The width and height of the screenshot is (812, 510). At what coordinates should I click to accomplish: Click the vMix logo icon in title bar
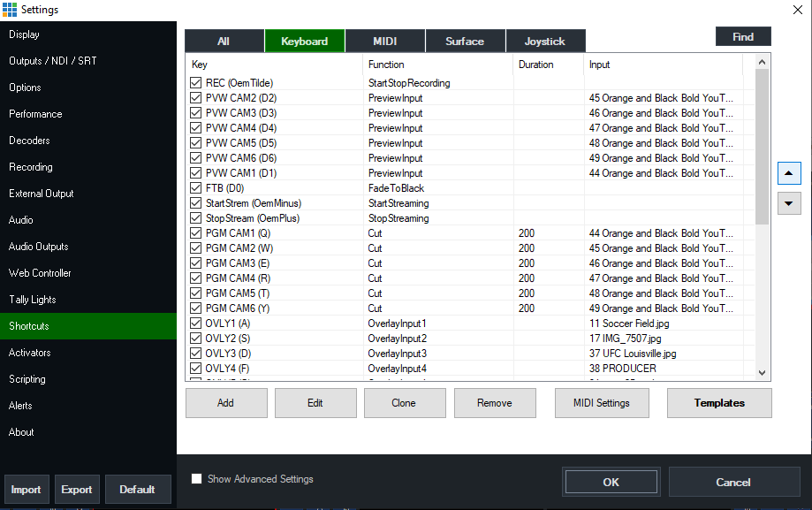coord(11,10)
